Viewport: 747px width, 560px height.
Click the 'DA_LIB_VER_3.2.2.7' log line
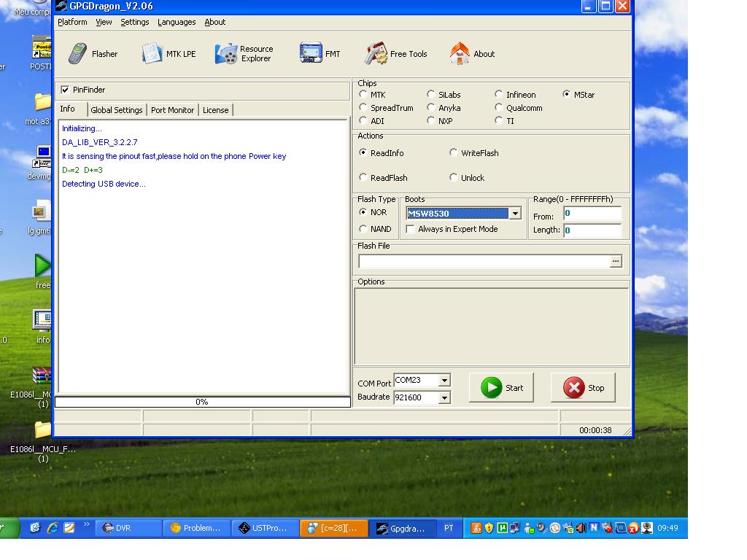[x=99, y=142]
